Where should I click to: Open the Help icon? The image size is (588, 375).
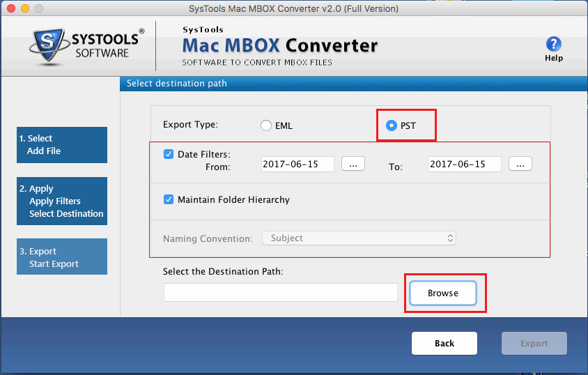pyautogui.click(x=553, y=45)
